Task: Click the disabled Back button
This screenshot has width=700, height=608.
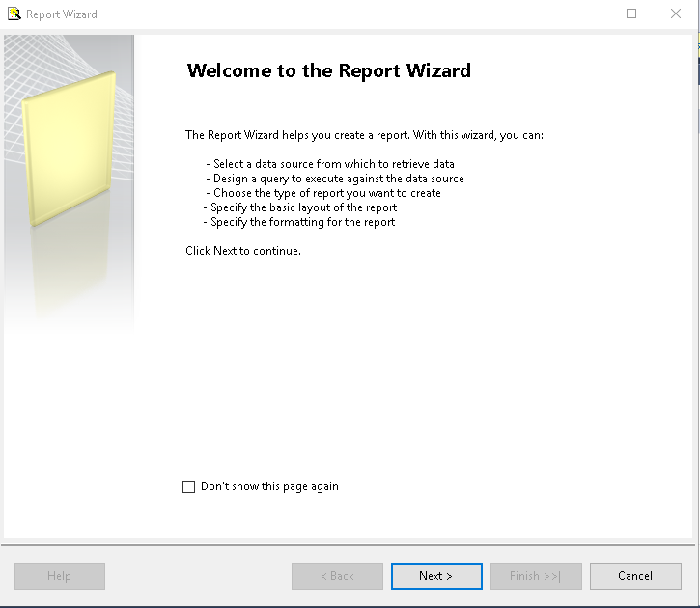Action: point(336,576)
